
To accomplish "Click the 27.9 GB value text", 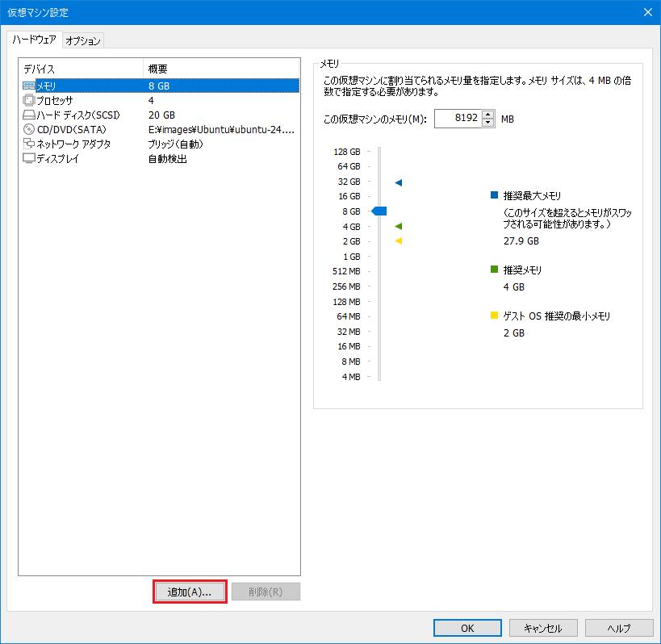I will point(521,241).
